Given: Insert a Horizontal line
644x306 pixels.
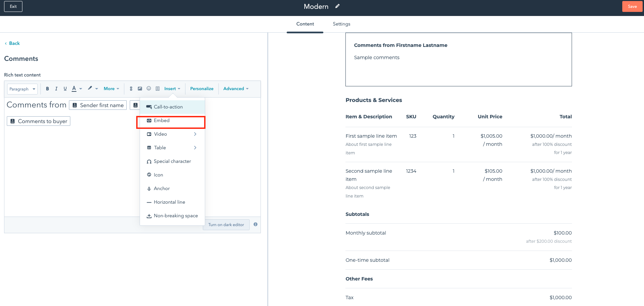Looking at the screenshot, I should point(169,202).
